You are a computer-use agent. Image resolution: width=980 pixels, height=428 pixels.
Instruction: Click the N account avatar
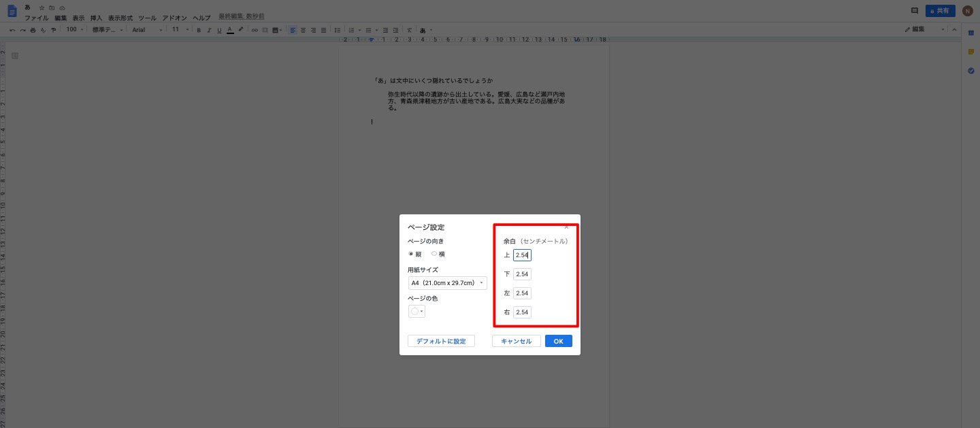pos(968,11)
